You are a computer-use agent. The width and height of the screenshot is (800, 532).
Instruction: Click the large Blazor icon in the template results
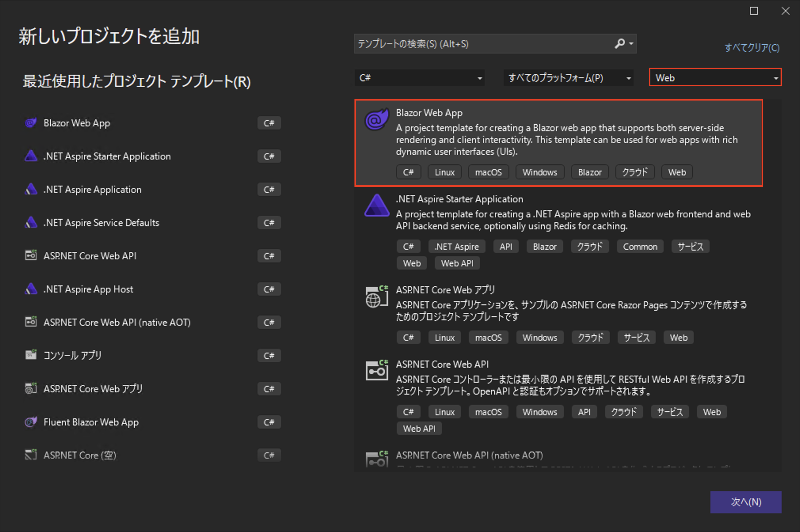coord(377,119)
